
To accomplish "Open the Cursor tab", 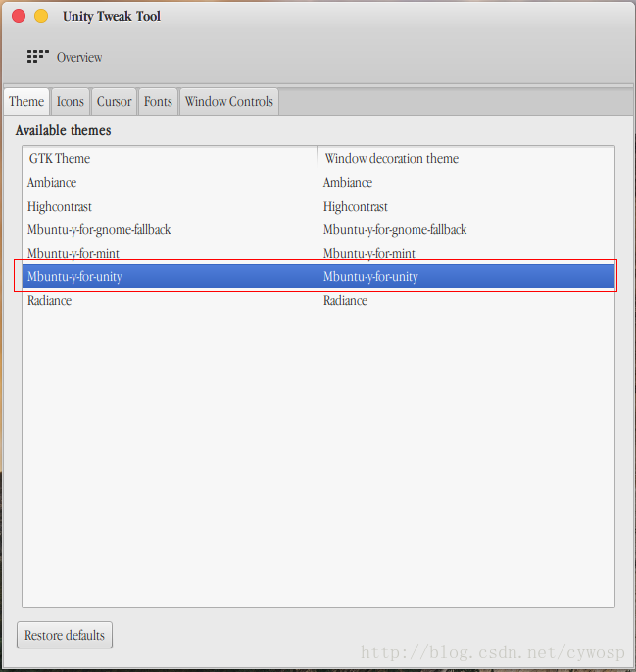I will [114, 102].
